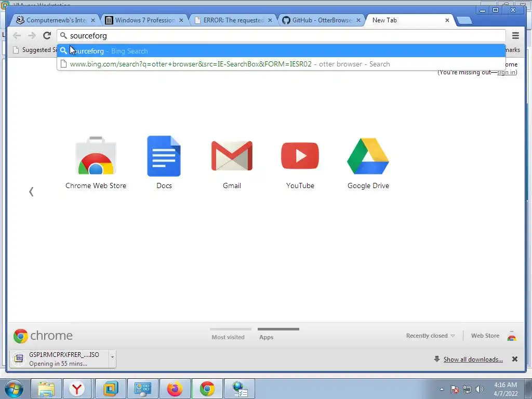Close the ERROR: The requested tab
The height and width of the screenshot is (399, 532).
[270, 20]
